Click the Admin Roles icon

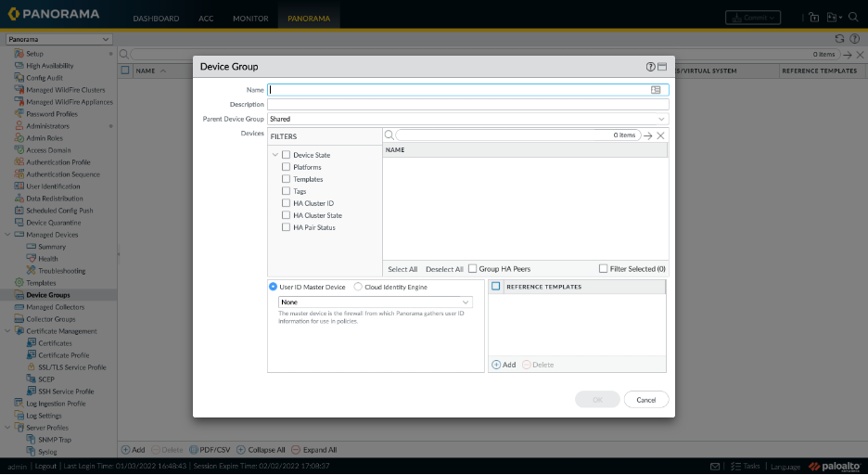point(19,138)
